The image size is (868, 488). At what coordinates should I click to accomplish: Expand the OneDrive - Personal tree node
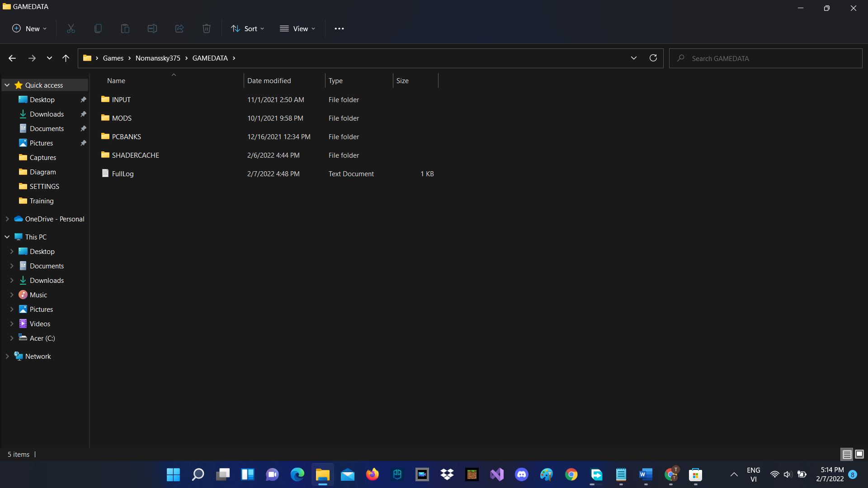click(x=7, y=219)
